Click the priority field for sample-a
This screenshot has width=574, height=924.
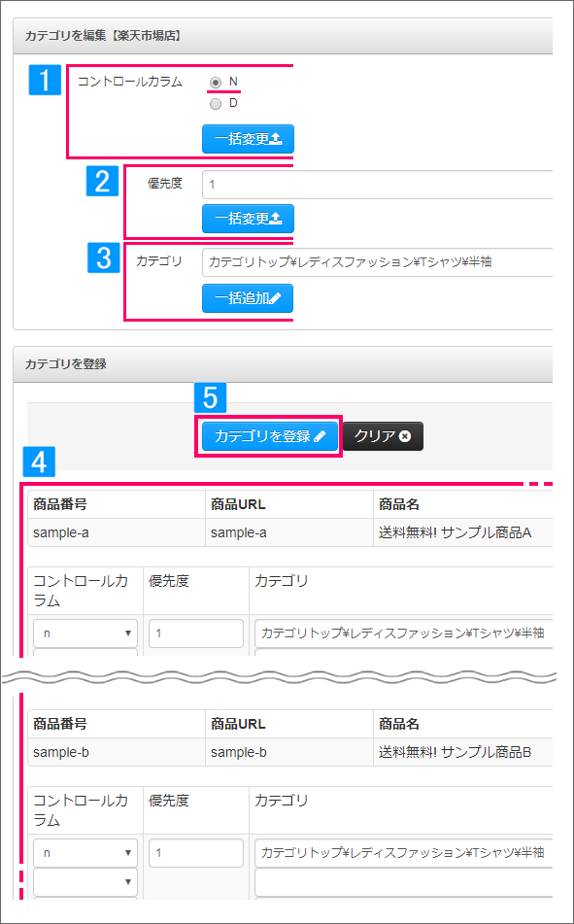(196, 633)
